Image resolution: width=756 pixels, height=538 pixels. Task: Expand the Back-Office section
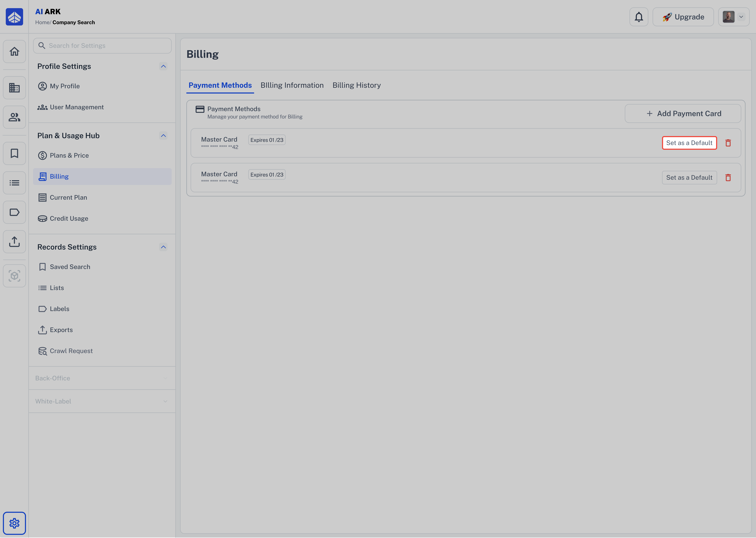[x=102, y=378]
